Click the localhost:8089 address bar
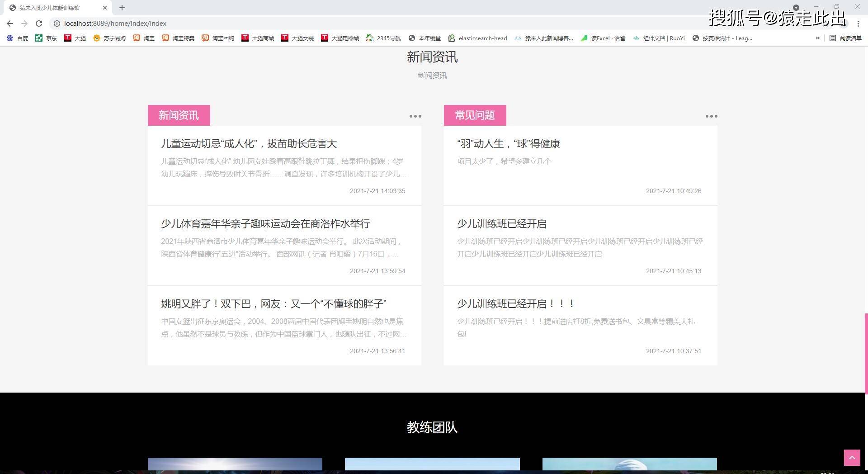The image size is (868, 474). [x=115, y=24]
